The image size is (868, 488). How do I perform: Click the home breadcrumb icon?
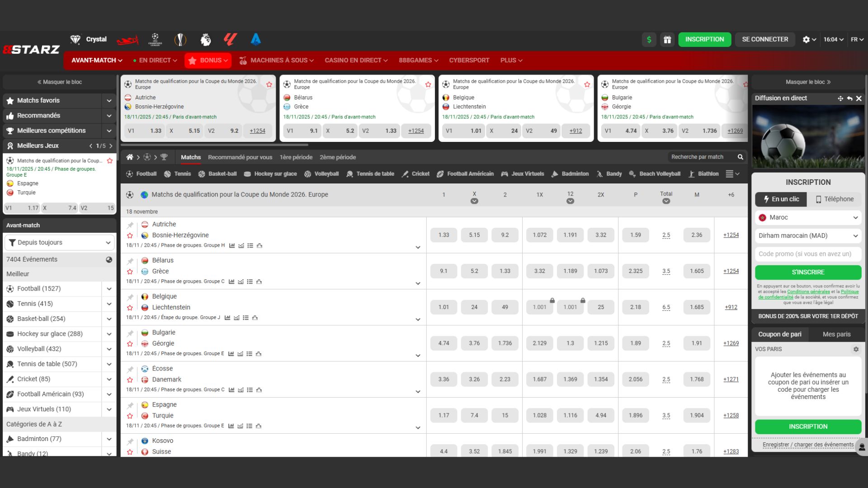(130, 157)
